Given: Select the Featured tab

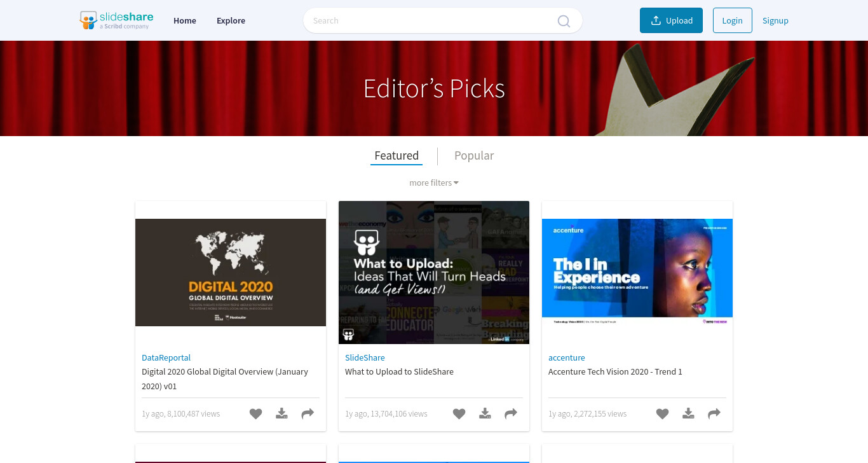Looking at the screenshot, I should 397,156.
